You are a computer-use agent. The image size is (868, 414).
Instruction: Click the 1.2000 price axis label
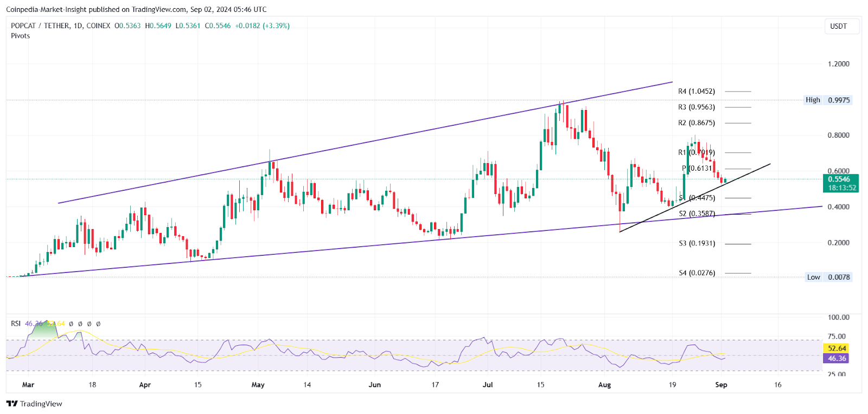pos(839,64)
